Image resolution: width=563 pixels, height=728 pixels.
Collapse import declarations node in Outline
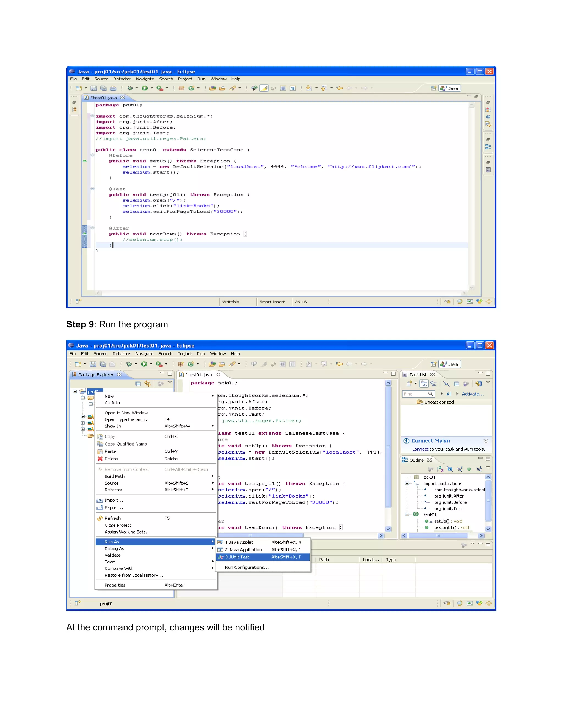point(407,483)
